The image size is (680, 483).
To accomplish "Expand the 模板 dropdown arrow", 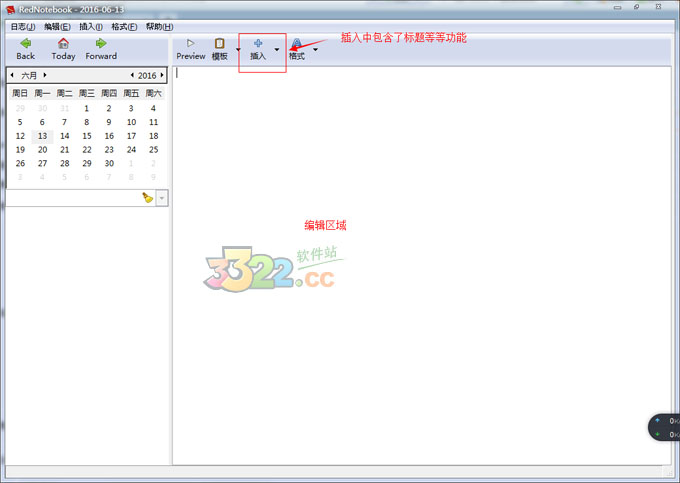I will click(238, 49).
